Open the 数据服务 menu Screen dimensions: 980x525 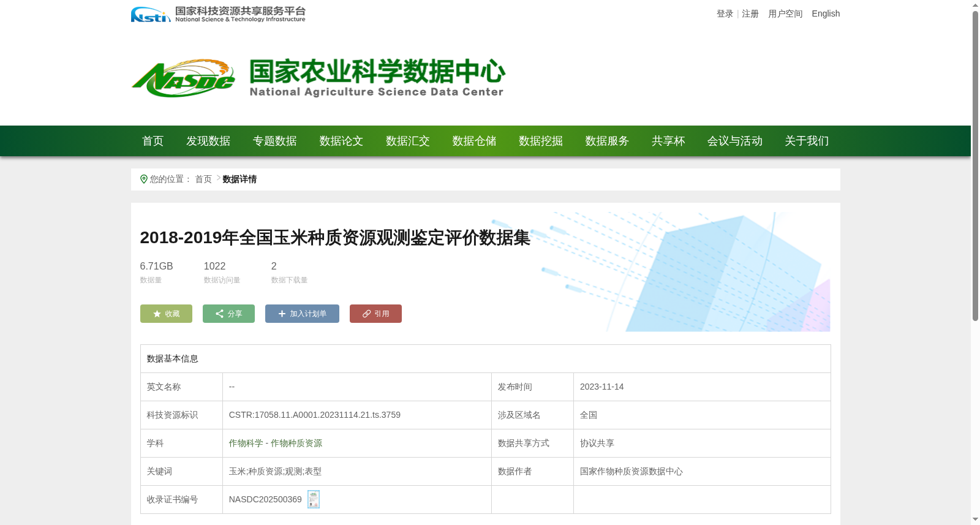(607, 141)
